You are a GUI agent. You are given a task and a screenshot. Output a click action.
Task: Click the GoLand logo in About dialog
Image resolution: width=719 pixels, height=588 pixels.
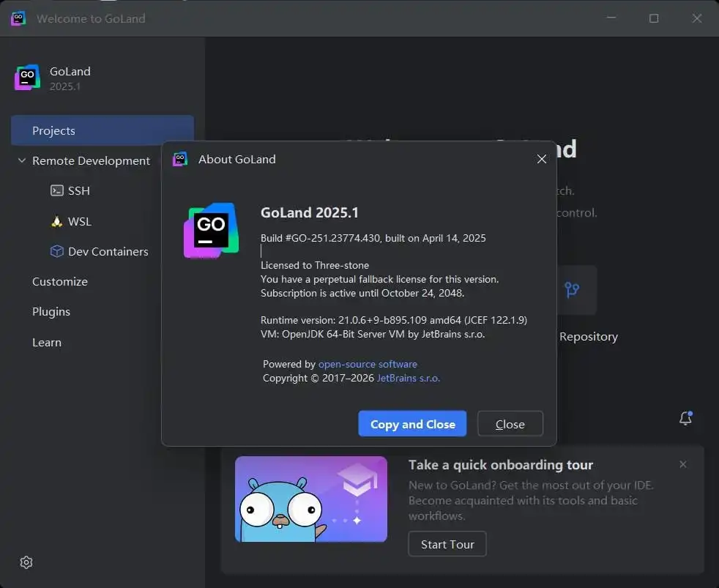211,230
